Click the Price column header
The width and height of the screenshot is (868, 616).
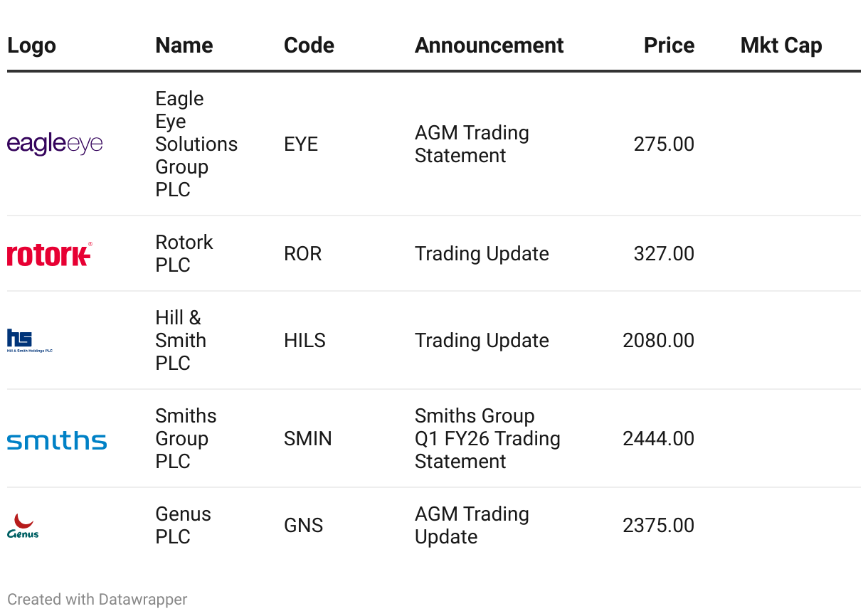point(669,46)
